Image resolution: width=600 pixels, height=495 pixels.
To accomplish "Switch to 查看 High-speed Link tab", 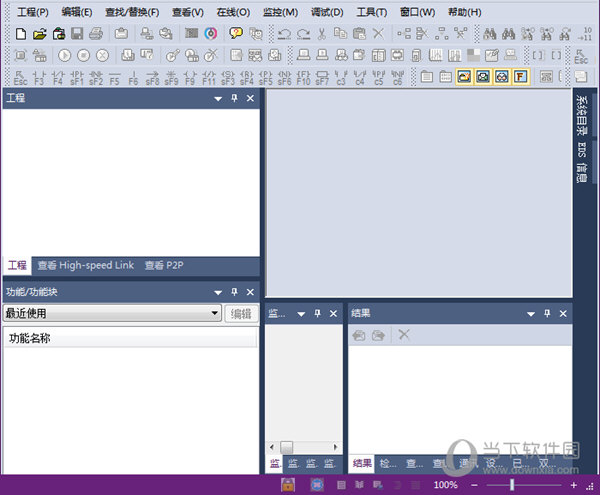I will pyautogui.click(x=85, y=265).
